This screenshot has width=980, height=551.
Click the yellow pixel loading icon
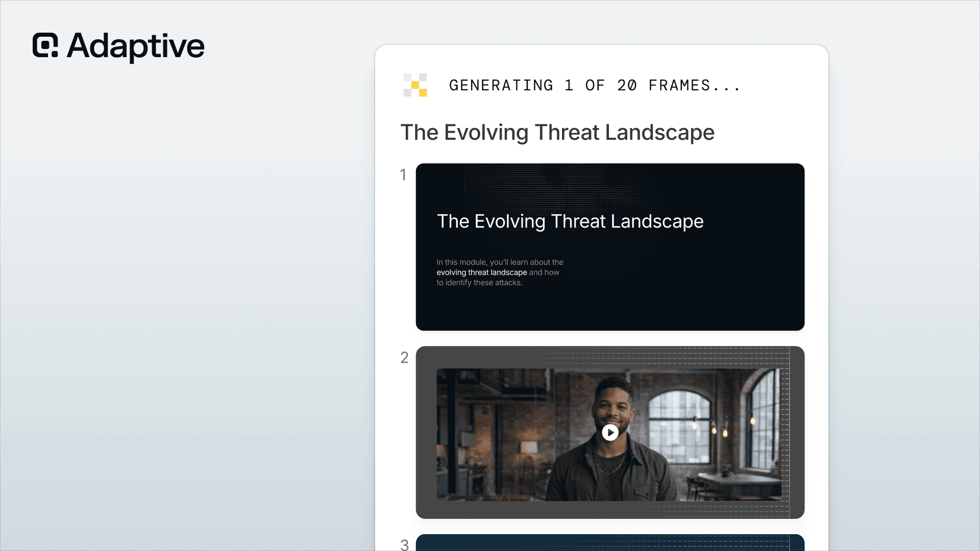coord(415,85)
